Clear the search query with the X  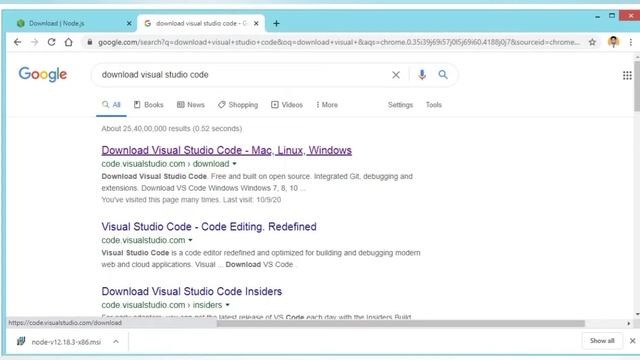(396, 75)
